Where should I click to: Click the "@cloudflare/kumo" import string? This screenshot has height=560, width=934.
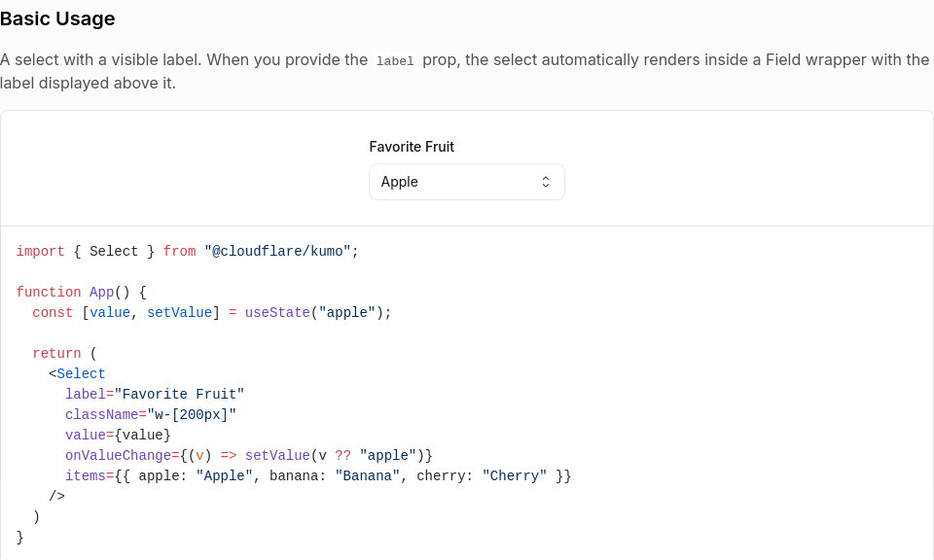pyautogui.click(x=277, y=252)
